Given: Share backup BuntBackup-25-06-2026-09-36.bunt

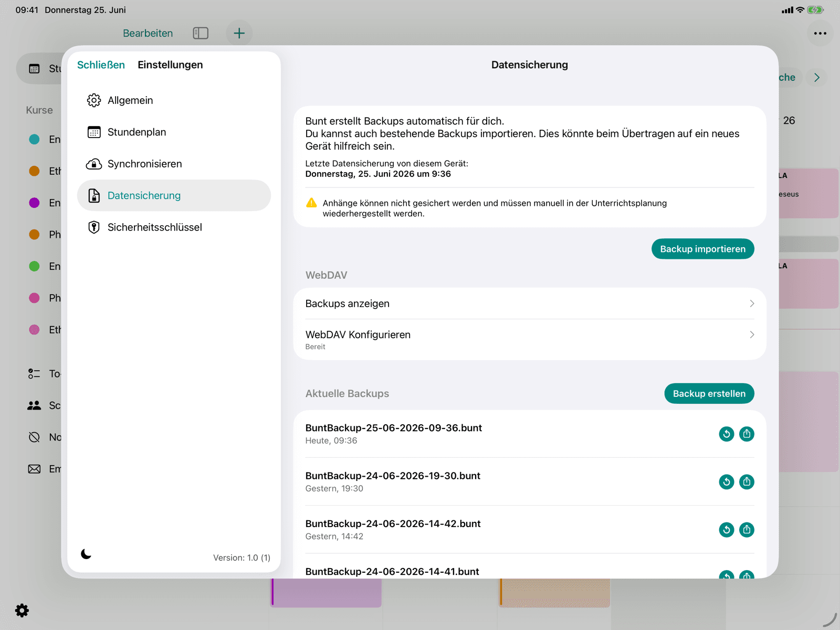Looking at the screenshot, I should (747, 434).
